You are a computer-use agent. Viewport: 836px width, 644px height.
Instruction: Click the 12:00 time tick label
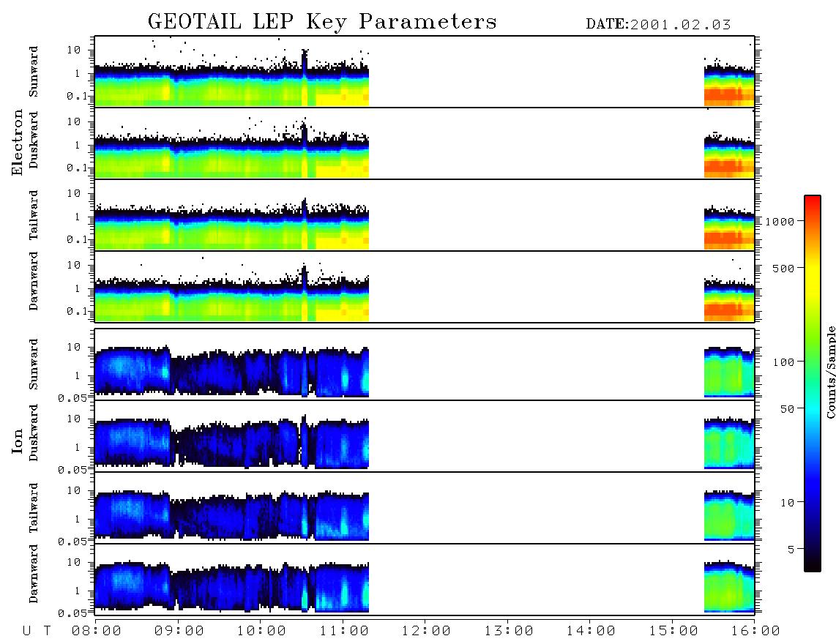click(x=426, y=631)
